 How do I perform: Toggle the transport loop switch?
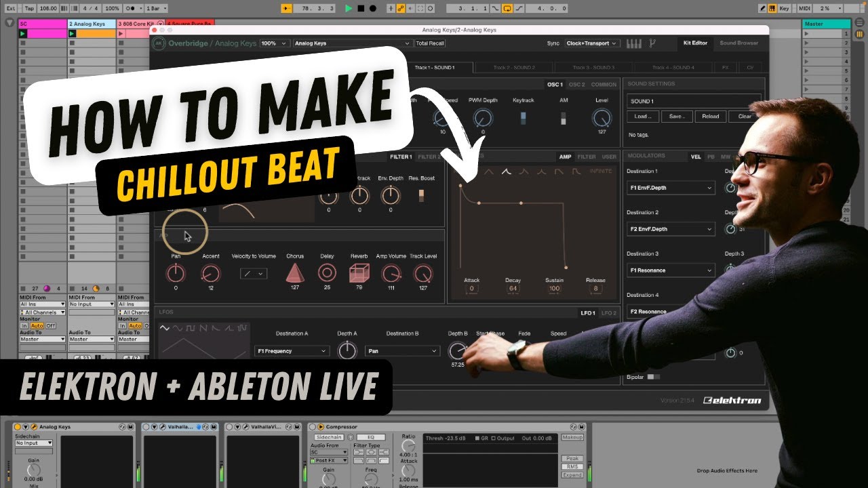[x=507, y=8]
